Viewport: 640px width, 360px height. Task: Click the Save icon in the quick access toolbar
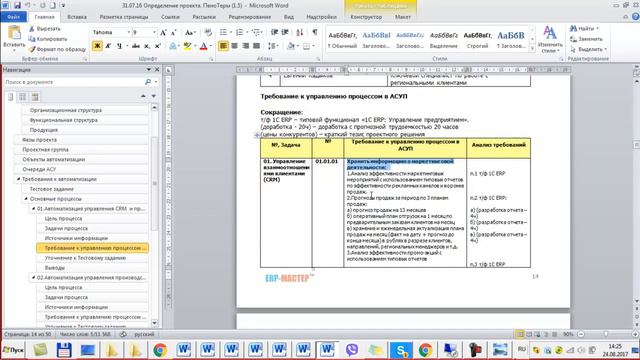click(x=17, y=6)
